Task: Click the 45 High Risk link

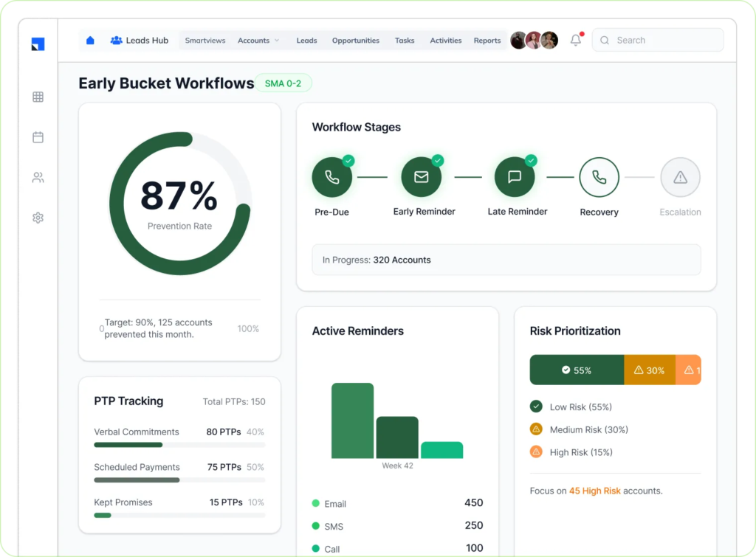Action: click(594, 491)
